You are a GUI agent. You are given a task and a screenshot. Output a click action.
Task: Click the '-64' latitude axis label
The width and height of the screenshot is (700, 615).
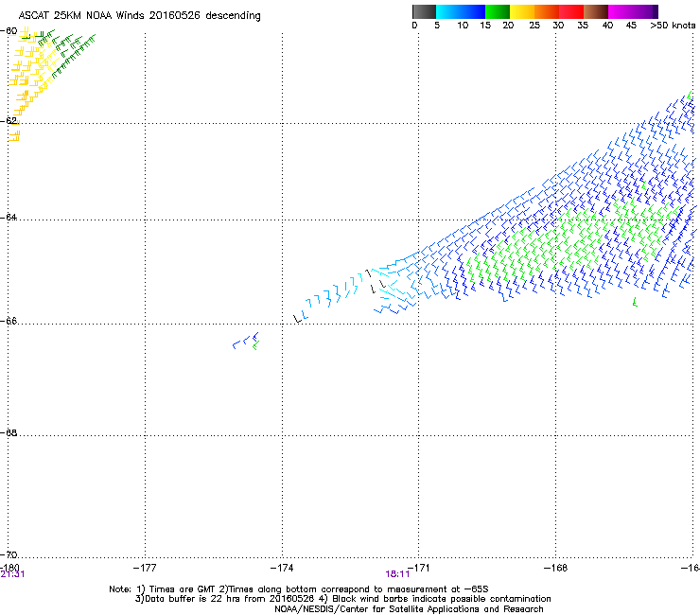click(9, 218)
